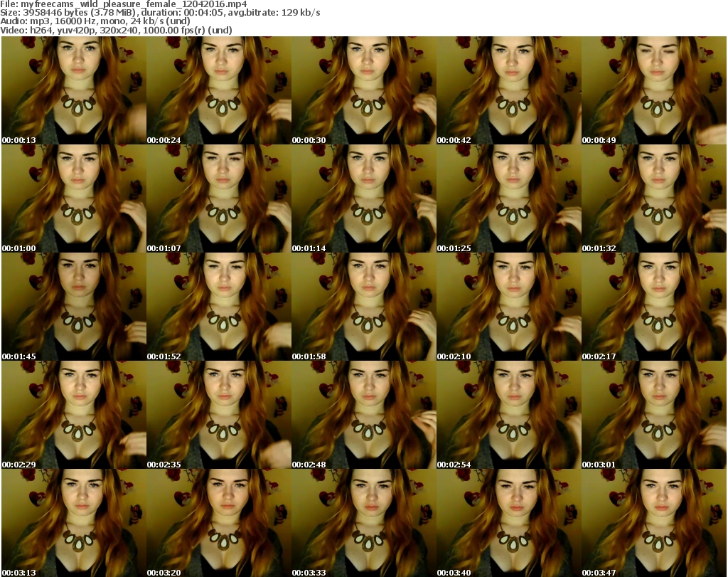This screenshot has height=577, width=728.
Task: Open the thumbnail frame stamped 00:01:00
Action: (x=74, y=198)
